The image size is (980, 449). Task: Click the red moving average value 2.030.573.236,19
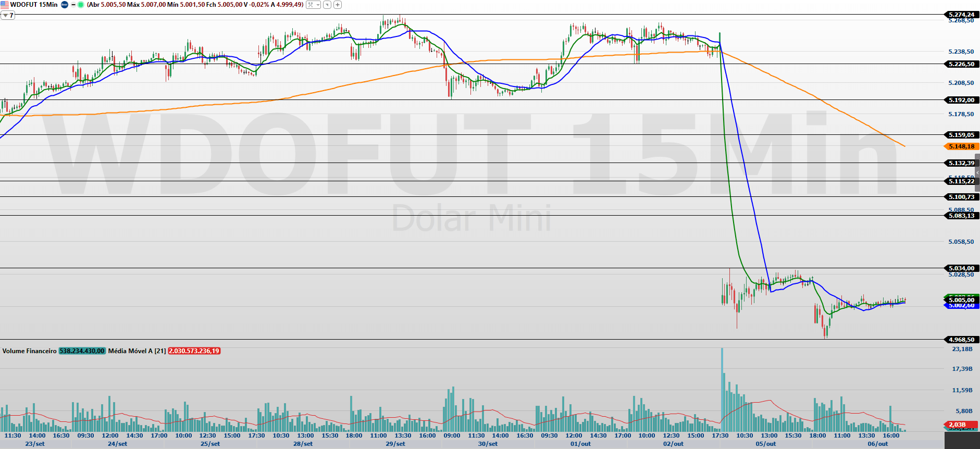coord(194,351)
